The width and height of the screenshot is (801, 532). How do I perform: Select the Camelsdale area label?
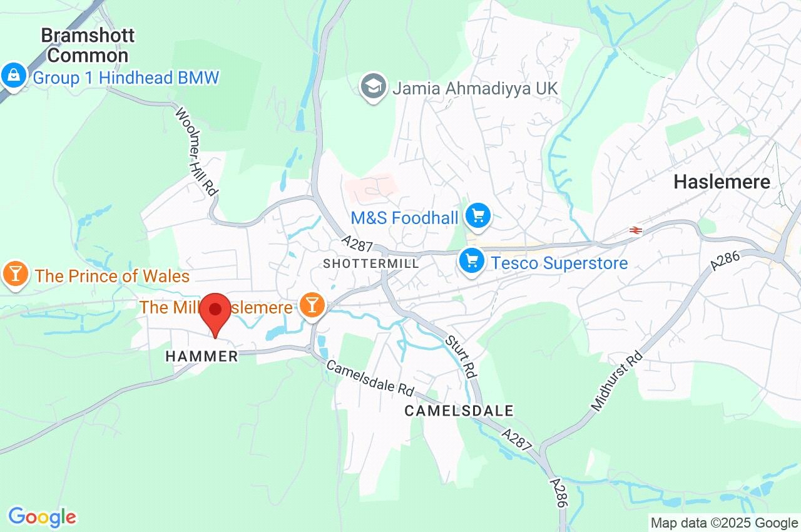click(x=459, y=411)
